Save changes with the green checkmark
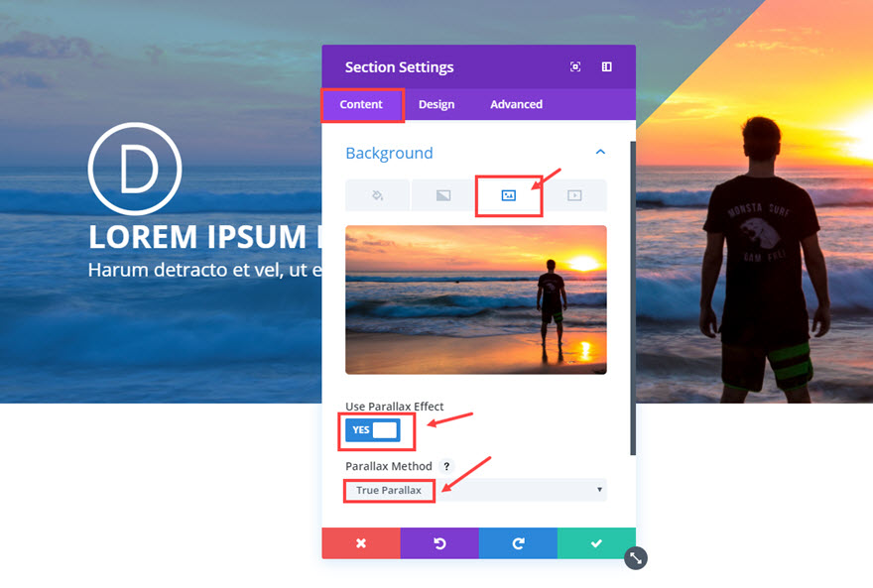Viewport: 873px width, 588px height. (596, 543)
